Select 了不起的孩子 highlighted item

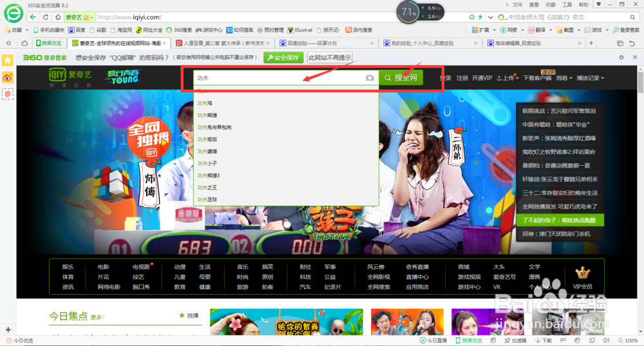click(560, 220)
